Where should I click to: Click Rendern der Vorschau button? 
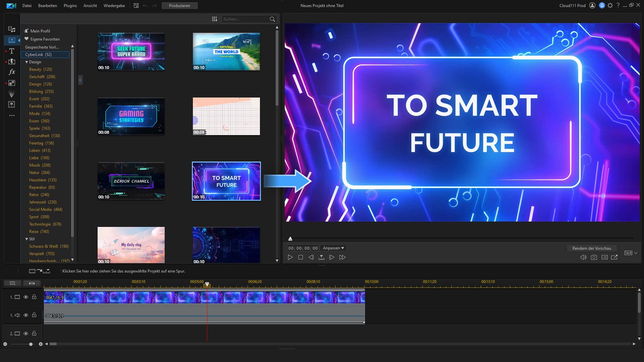click(592, 248)
